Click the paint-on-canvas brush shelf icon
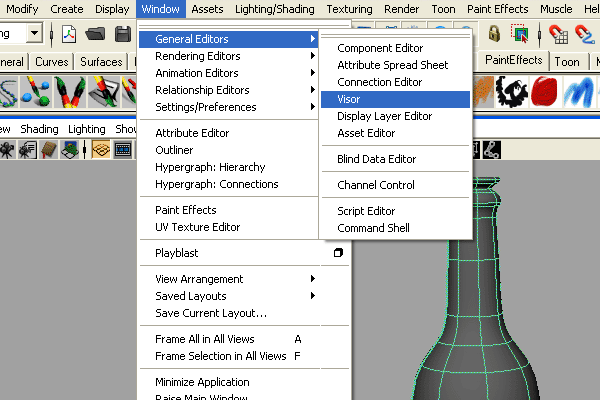The height and width of the screenshot is (400, 600). 103,92
